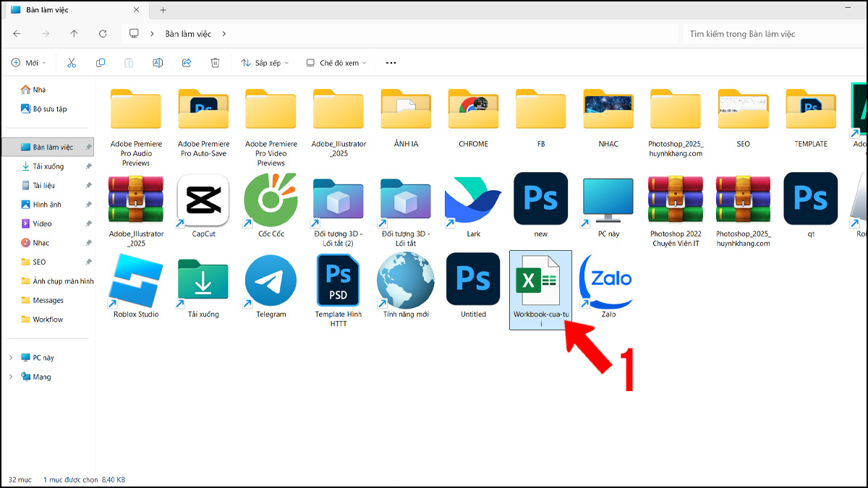Select the TEMPLATE folder

click(811, 119)
